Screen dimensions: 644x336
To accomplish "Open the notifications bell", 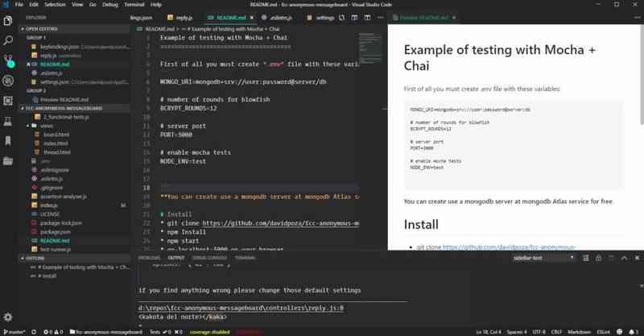I will pos(633,332).
